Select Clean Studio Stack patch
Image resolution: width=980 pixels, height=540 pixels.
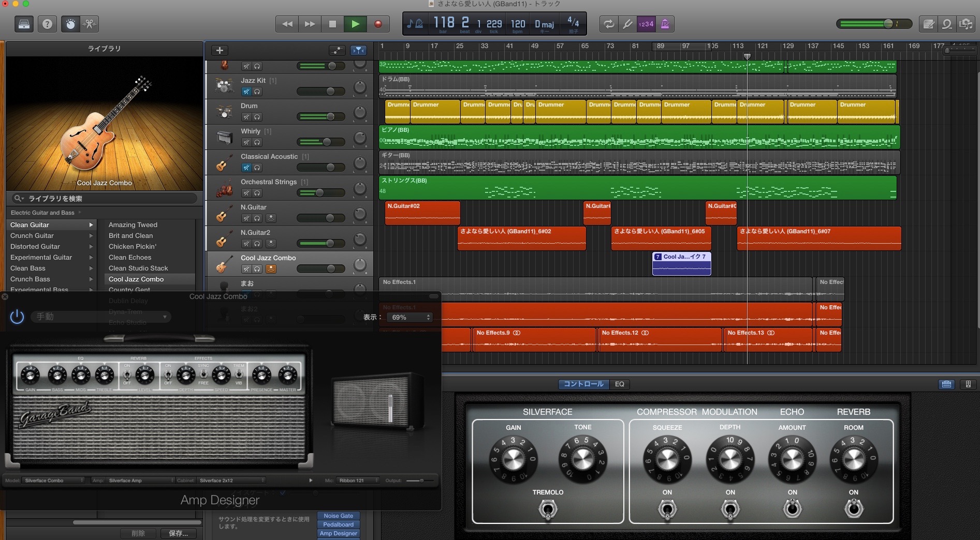(138, 268)
